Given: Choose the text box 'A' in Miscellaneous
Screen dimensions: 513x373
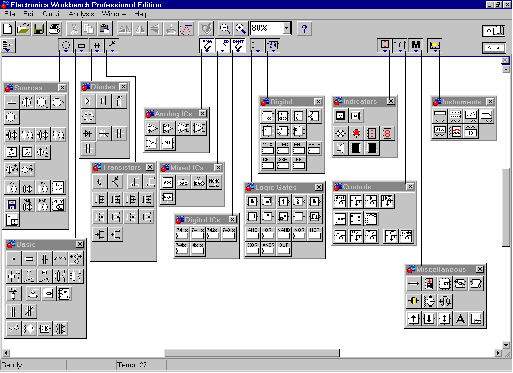Looking at the screenshot, I should [x=460, y=319].
